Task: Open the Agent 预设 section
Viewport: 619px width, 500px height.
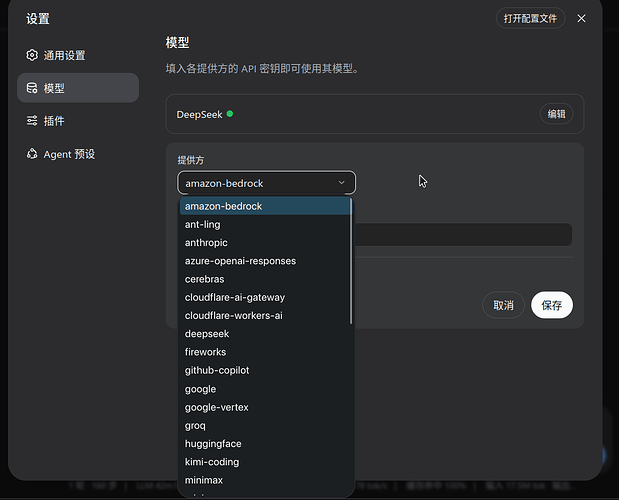Action: tap(78, 154)
